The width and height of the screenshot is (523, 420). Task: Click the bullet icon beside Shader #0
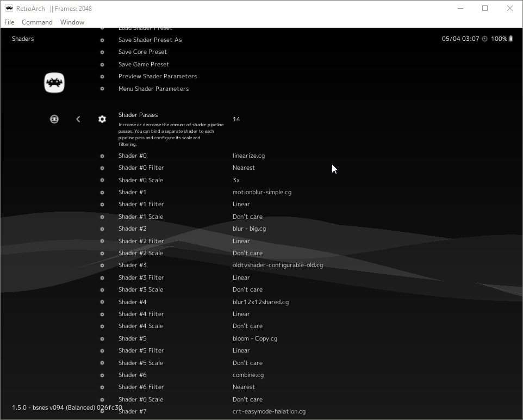[x=102, y=156]
